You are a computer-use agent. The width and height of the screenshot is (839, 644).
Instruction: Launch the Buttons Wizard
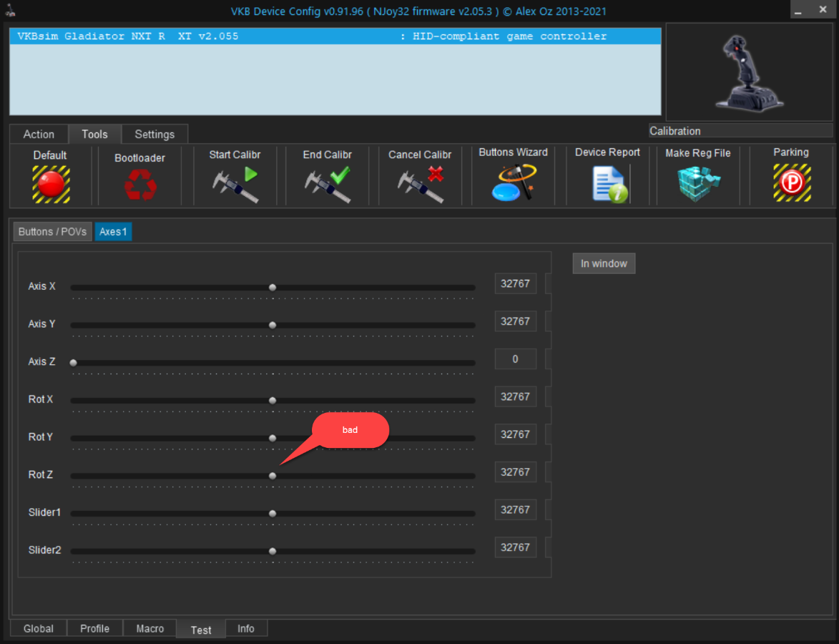point(514,183)
